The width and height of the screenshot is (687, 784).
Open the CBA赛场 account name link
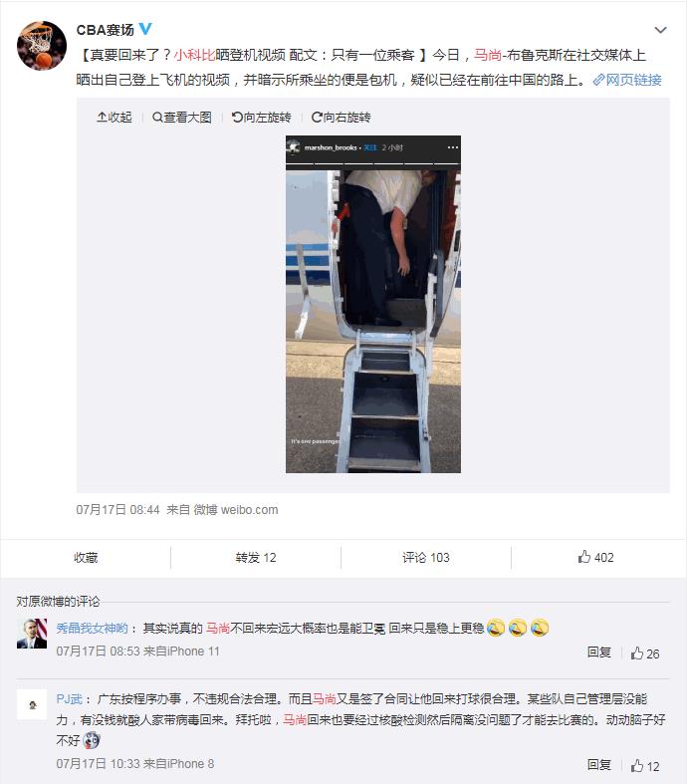point(105,30)
